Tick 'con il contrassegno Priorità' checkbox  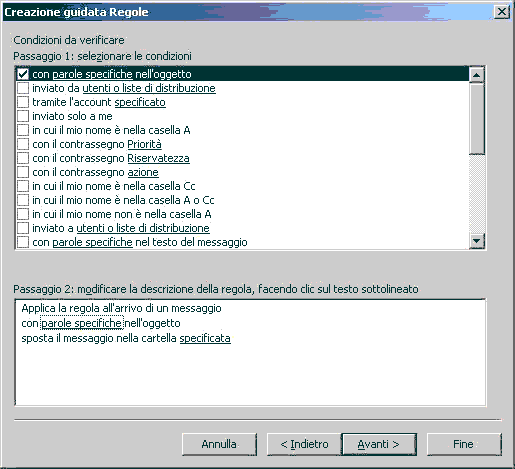point(23,144)
